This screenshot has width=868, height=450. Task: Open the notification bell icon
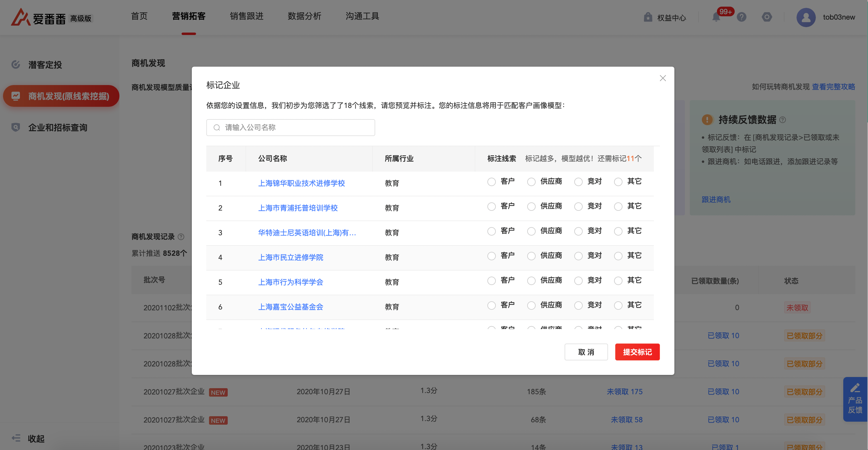pos(716,17)
